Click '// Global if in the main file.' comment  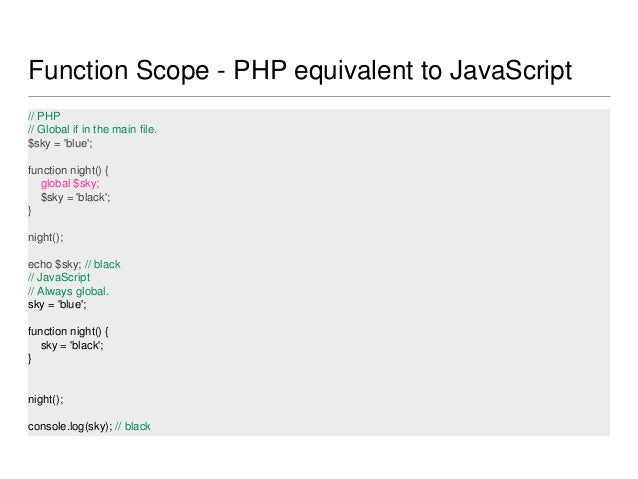[92, 129]
